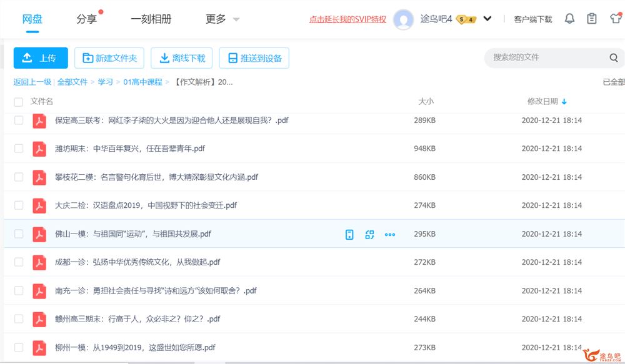Viewport: 625px width, 364px height.
Task: Open PDF icon of 佛山一模 file
Action: pyautogui.click(x=39, y=234)
